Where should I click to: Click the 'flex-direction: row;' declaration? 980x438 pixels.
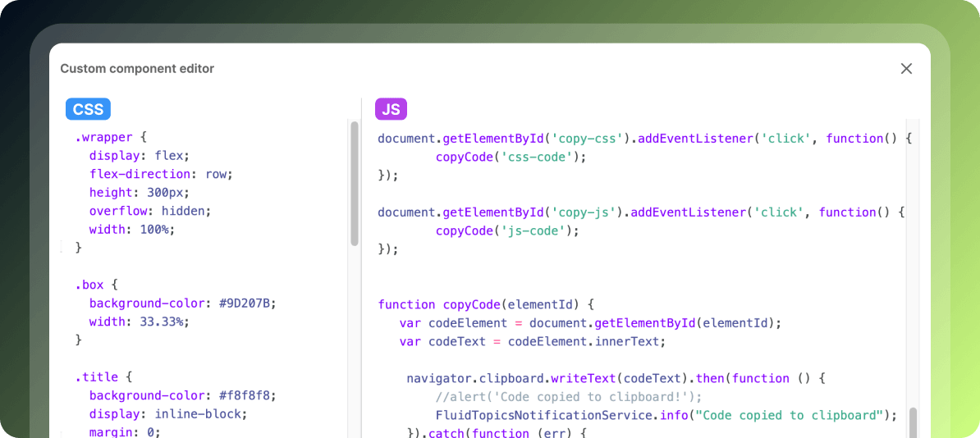click(161, 174)
